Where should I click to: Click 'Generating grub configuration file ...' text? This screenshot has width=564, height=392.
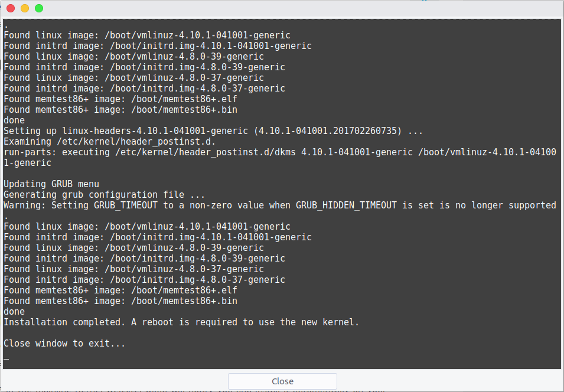(105, 195)
